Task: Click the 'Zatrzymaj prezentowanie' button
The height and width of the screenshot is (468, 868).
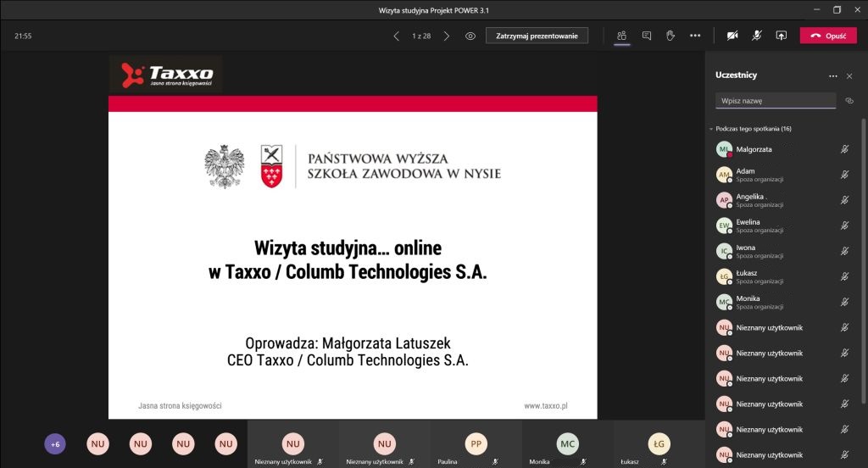Action: pos(537,36)
